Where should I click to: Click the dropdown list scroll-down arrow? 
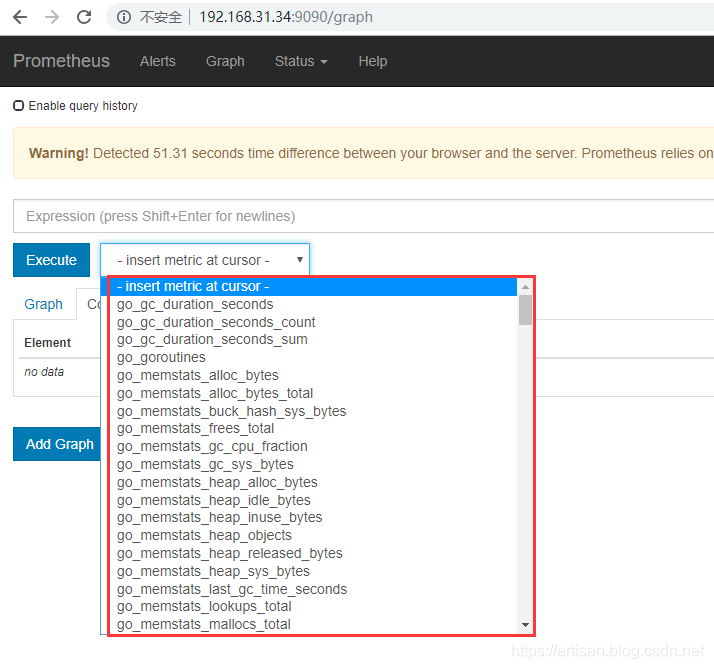tap(526, 625)
